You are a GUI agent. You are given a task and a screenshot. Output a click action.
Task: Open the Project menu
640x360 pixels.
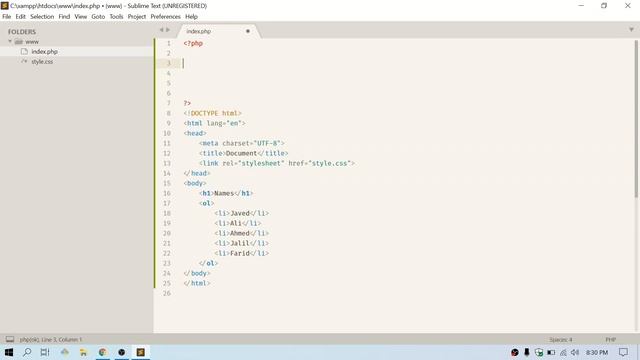click(137, 17)
